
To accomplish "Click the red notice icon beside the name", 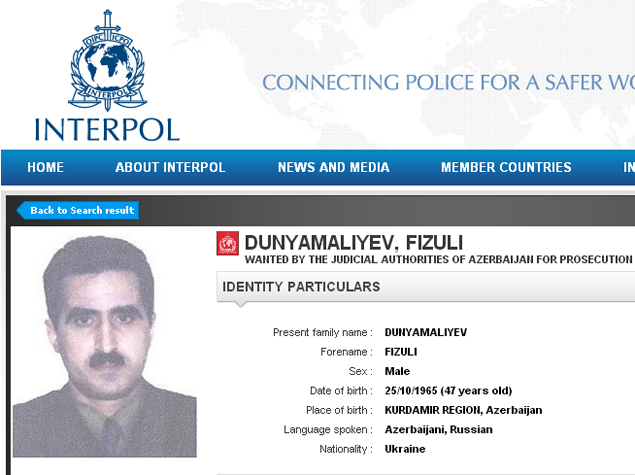I will pyautogui.click(x=228, y=243).
